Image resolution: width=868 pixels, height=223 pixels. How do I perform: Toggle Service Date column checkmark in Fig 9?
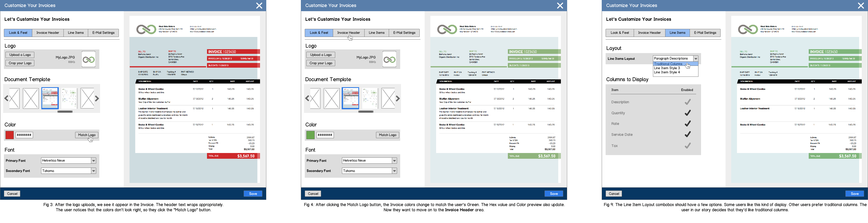coord(688,134)
